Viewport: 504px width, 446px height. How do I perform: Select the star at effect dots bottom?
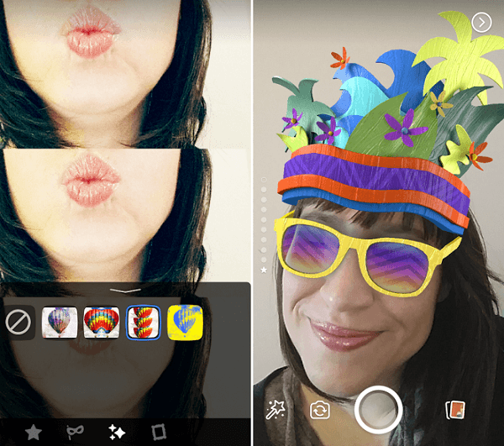point(264,270)
